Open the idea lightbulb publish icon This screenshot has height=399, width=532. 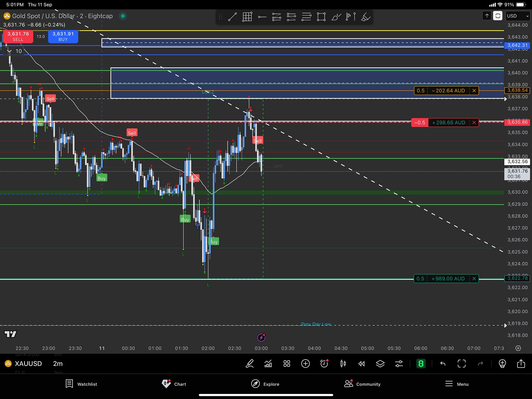(x=502, y=364)
